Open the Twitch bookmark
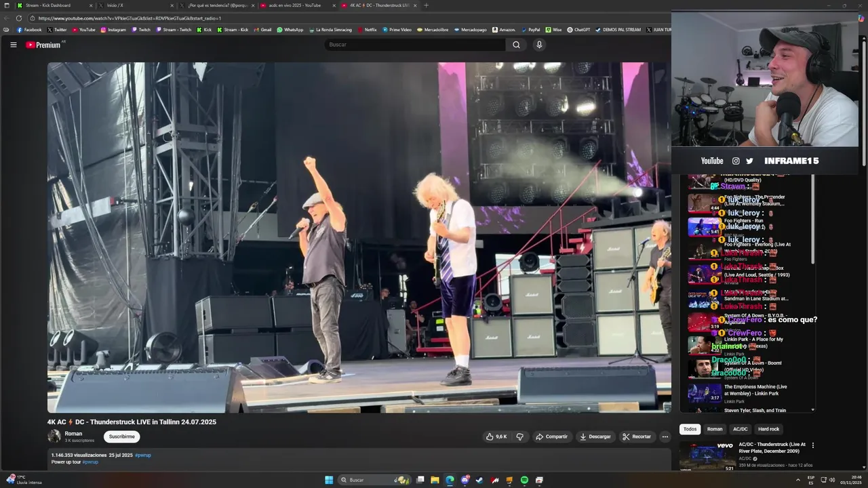 pyautogui.click(x=141, y=30)
